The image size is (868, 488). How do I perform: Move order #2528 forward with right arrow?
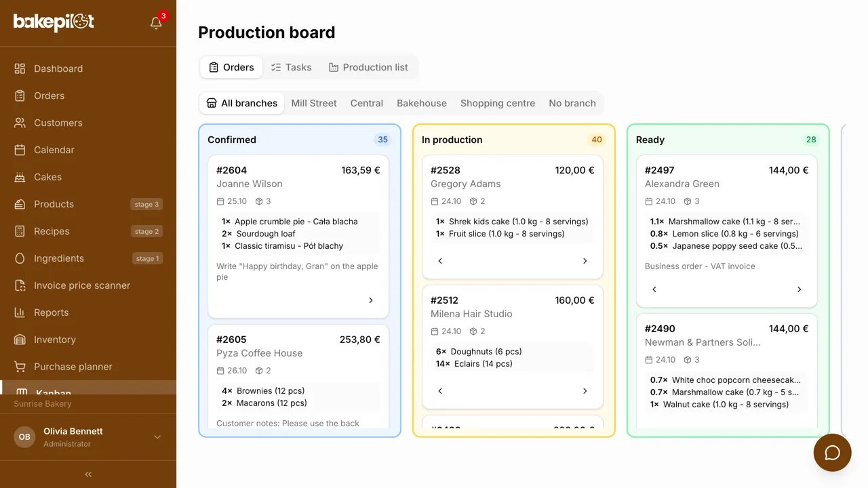(585, 261)
